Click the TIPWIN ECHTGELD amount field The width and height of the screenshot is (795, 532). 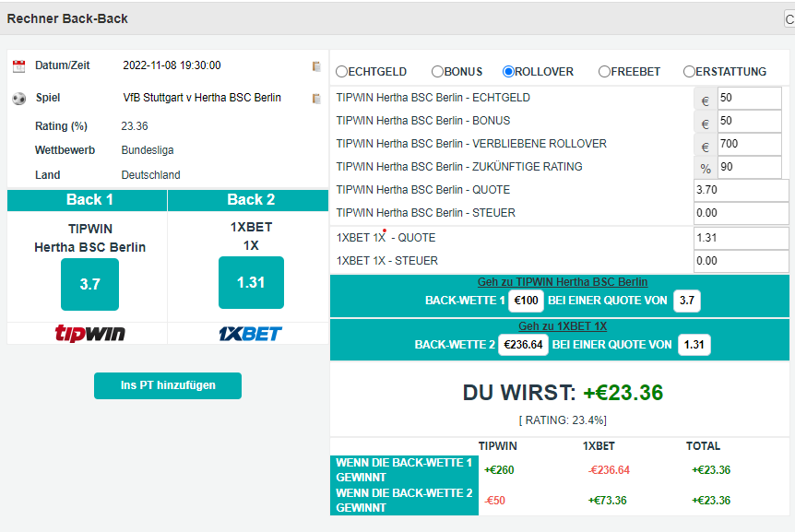point(750,98)
